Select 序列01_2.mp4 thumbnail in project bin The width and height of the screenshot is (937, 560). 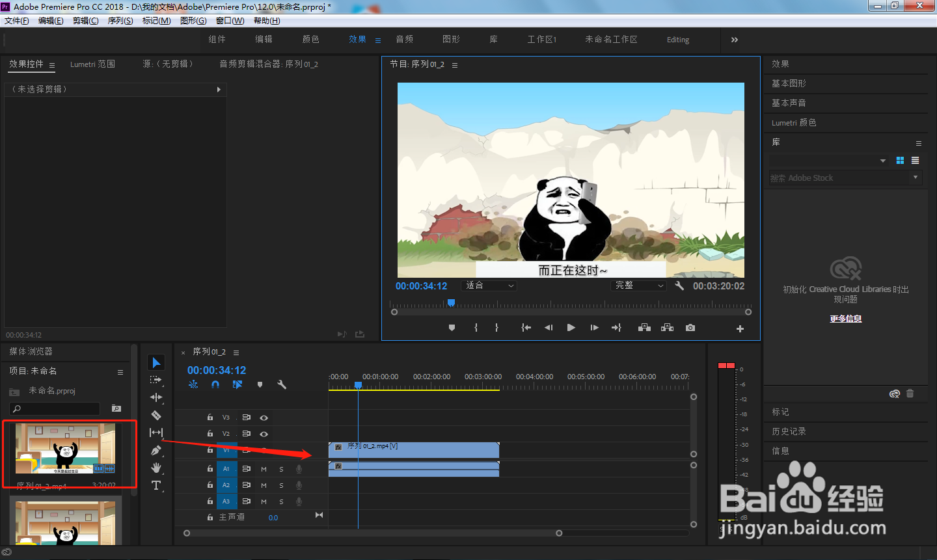tap(65, 449)
